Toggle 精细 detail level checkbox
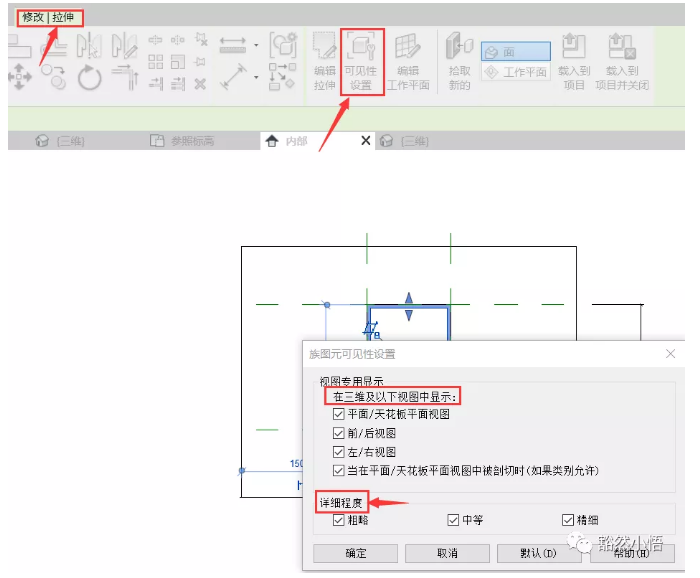700x578 pixels. (x=568, y=520)
